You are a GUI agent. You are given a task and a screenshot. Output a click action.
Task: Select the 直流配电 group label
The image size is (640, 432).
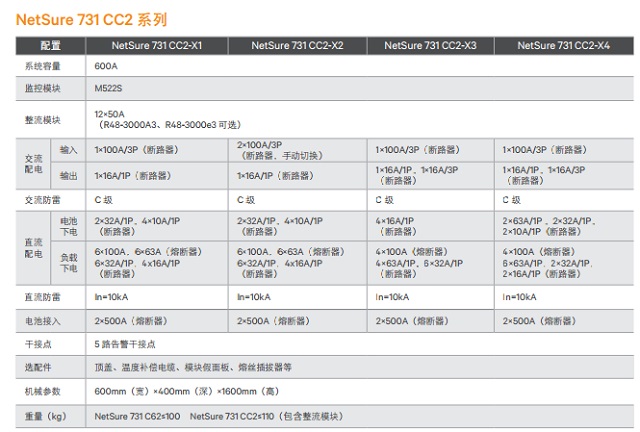click(33, 248)
